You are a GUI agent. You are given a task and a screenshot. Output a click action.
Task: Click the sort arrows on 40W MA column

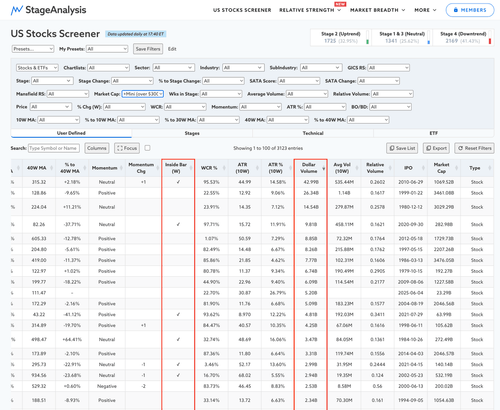pos(52,168)
